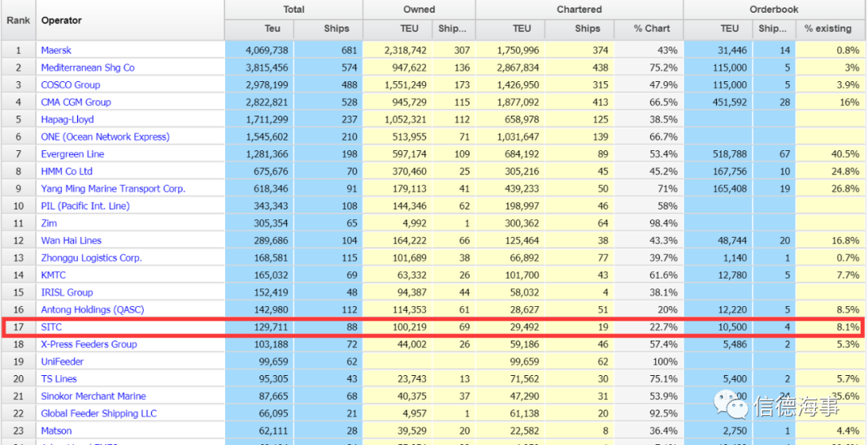Open Sinokor Merchant Marine link
Screen dimensions: 868x445
tap(93, 396)
